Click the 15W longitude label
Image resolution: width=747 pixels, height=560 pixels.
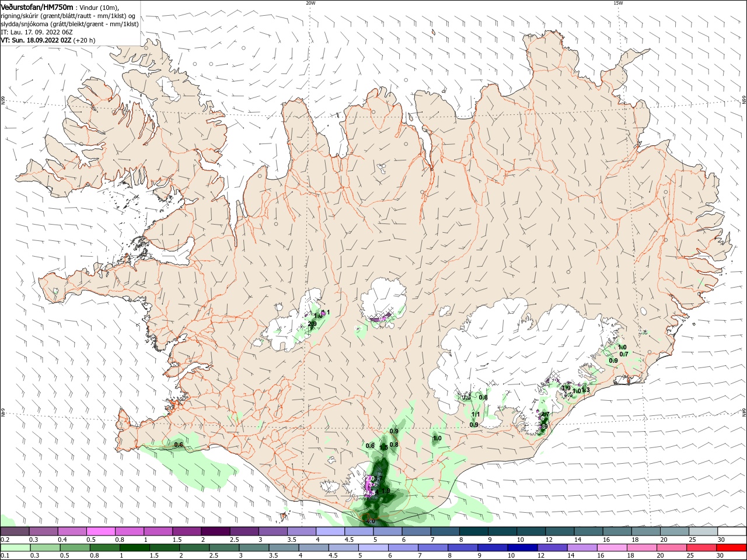point(618,2)
